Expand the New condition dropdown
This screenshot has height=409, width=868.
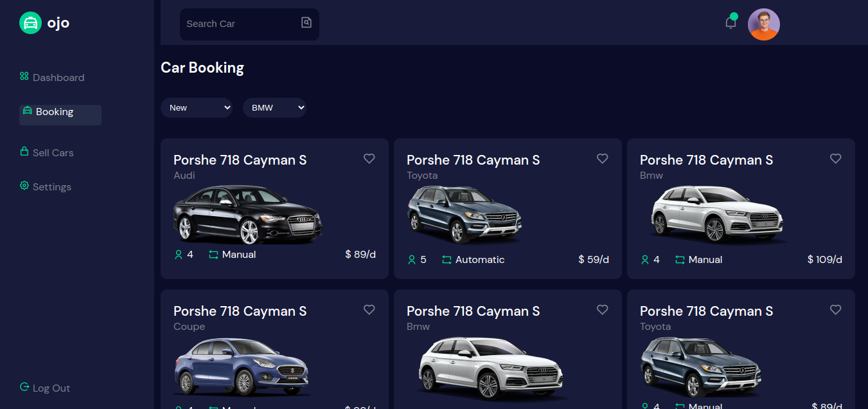197,107
